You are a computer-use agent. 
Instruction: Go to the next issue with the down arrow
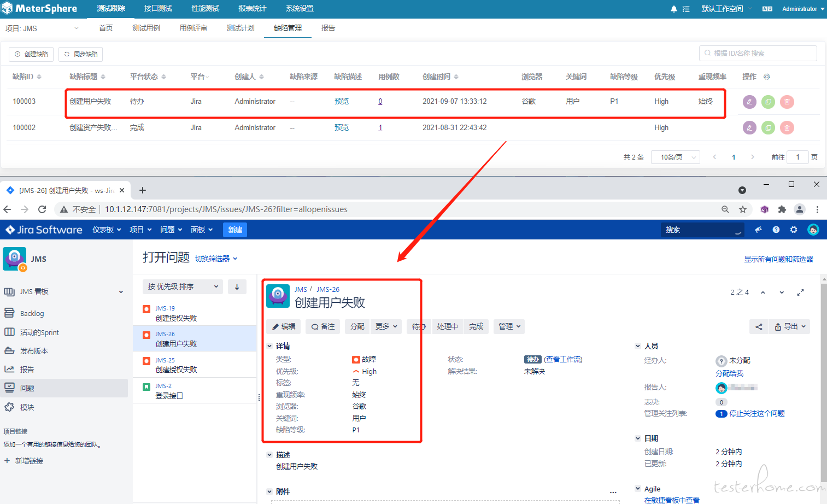782,292
